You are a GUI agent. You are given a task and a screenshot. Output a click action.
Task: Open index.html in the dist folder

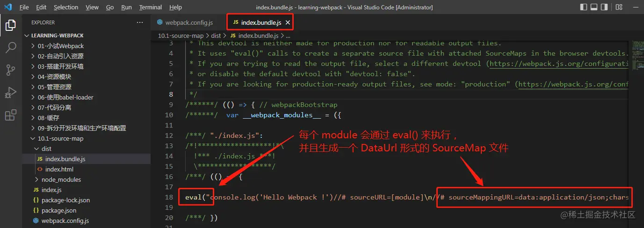coord(59,169)
